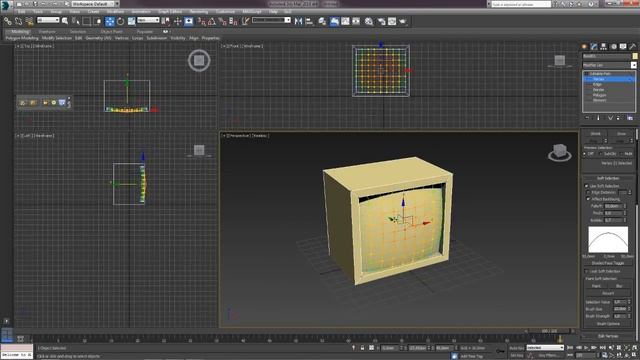This screenshot has width=640, height=360.
Task: Expand the Edit Vertices rollout
Action: pos(608,336)
